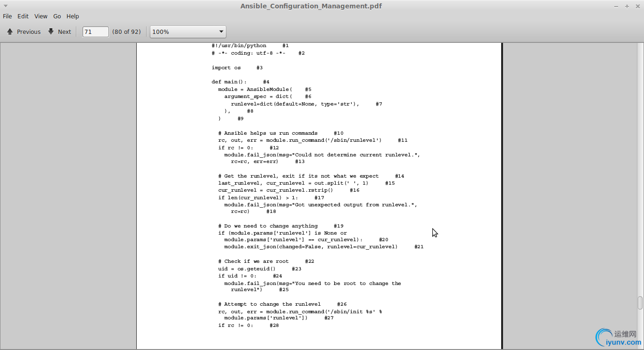Click the run_command('/sbin/runlevel') line
644x350 pixels.
[313, 140]
